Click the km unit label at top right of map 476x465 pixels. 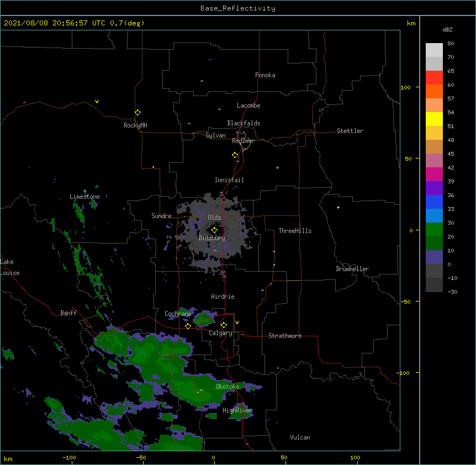(x=411, y=23)
